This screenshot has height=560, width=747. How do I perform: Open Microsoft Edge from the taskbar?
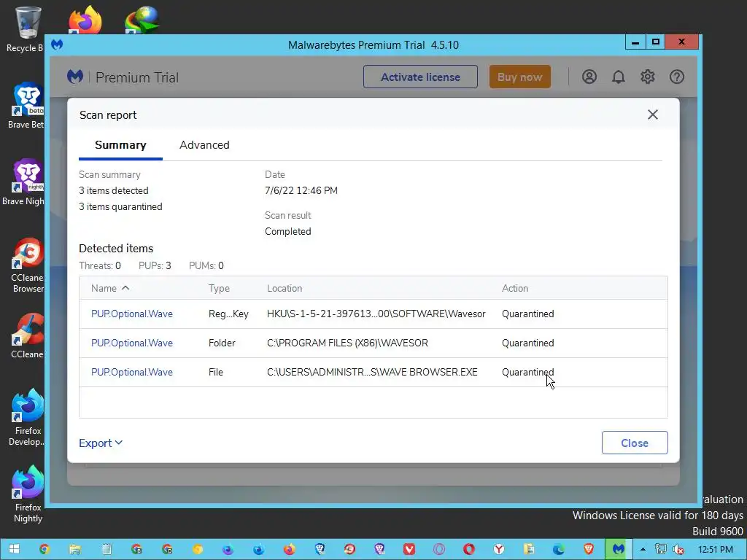(558, 549)
